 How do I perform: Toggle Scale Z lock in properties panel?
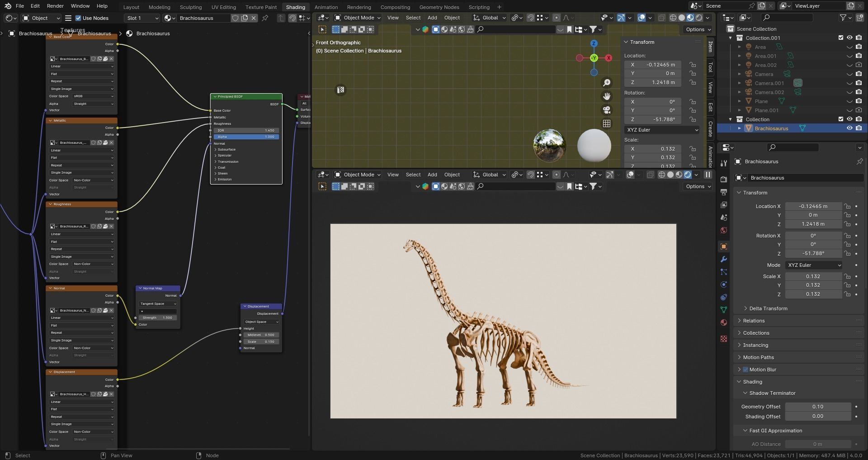pos(847,294)
